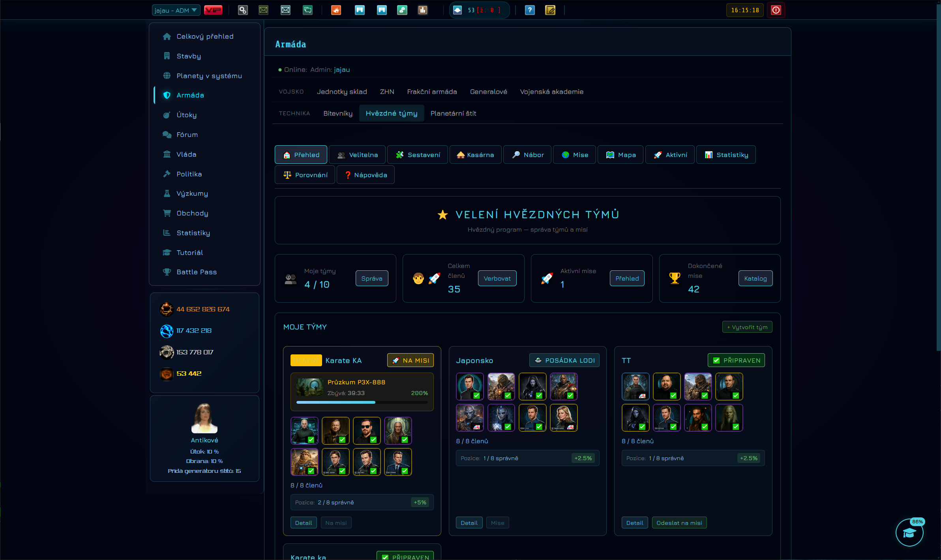Screen dimensions: 941x560
Task: Open the red power logout icon
Action: [x=776, y=10]
